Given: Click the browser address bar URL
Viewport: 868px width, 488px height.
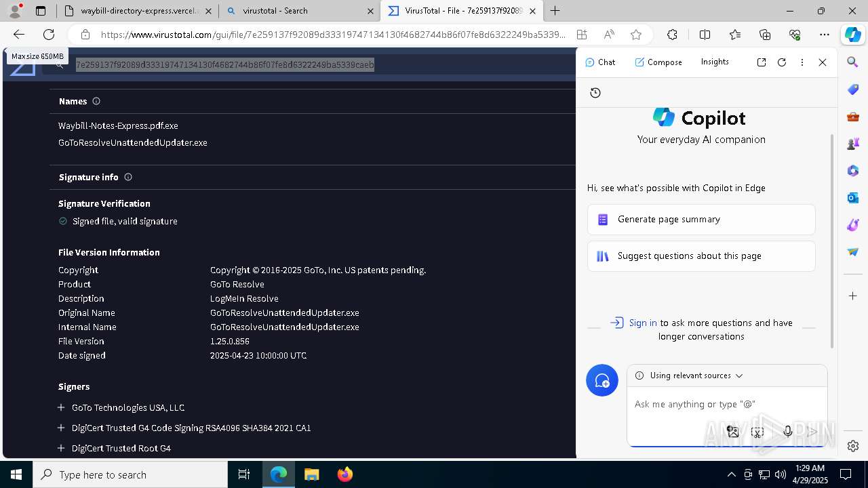Looking at the screenshot, I should coord(332,35).
